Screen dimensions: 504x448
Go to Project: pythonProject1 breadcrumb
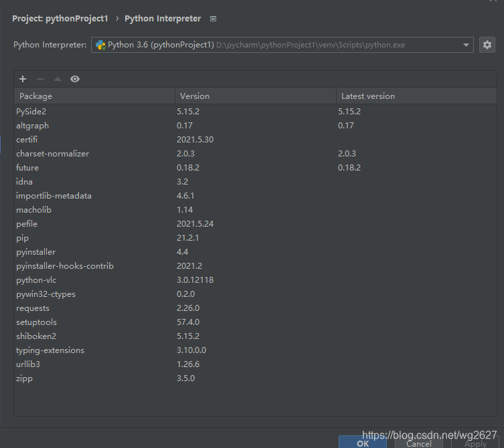click(60, 19)
